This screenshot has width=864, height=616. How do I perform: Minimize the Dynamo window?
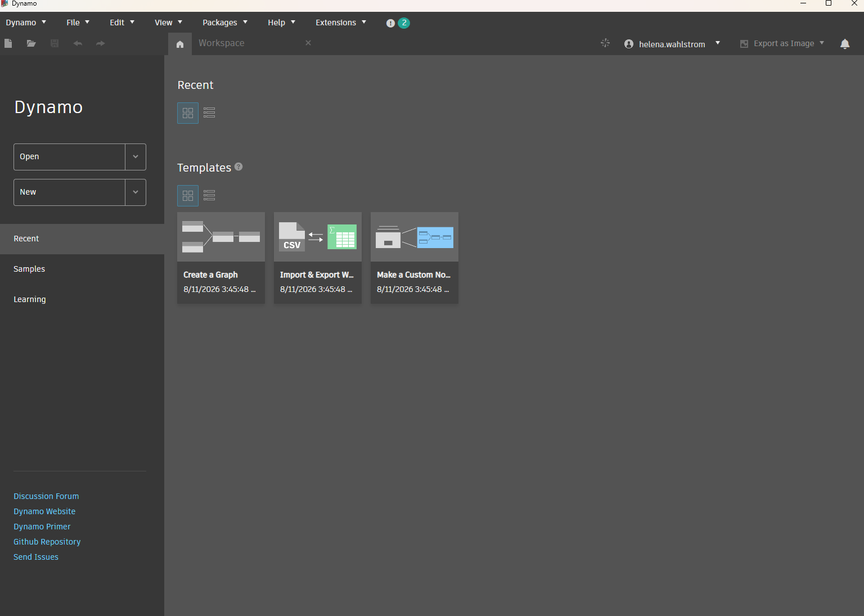(803, 3)
